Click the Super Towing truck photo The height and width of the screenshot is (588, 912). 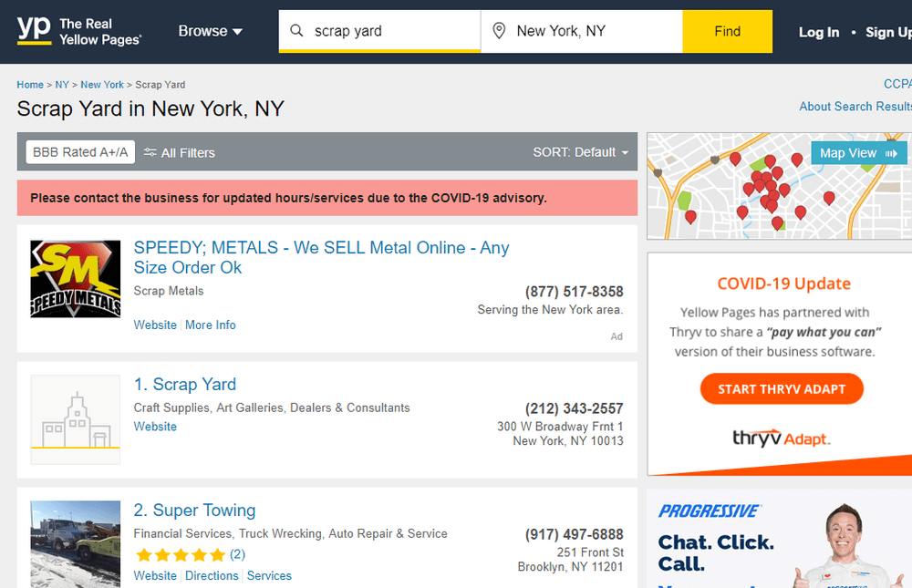pyautogui.click(x=76, y=544)
